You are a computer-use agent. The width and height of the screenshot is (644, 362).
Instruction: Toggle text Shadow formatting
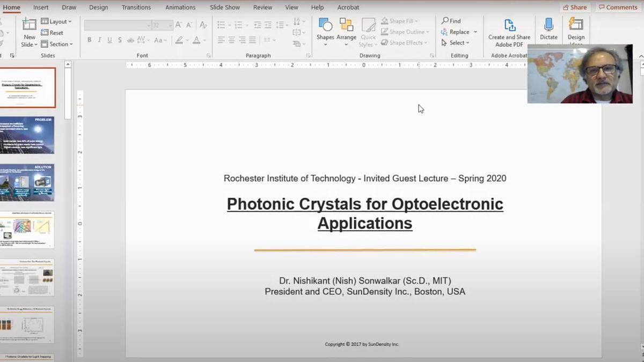tap(120, 40)
